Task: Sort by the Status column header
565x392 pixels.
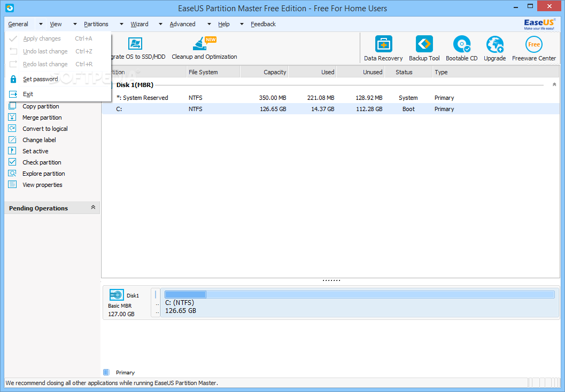Action: click(408, 72)
